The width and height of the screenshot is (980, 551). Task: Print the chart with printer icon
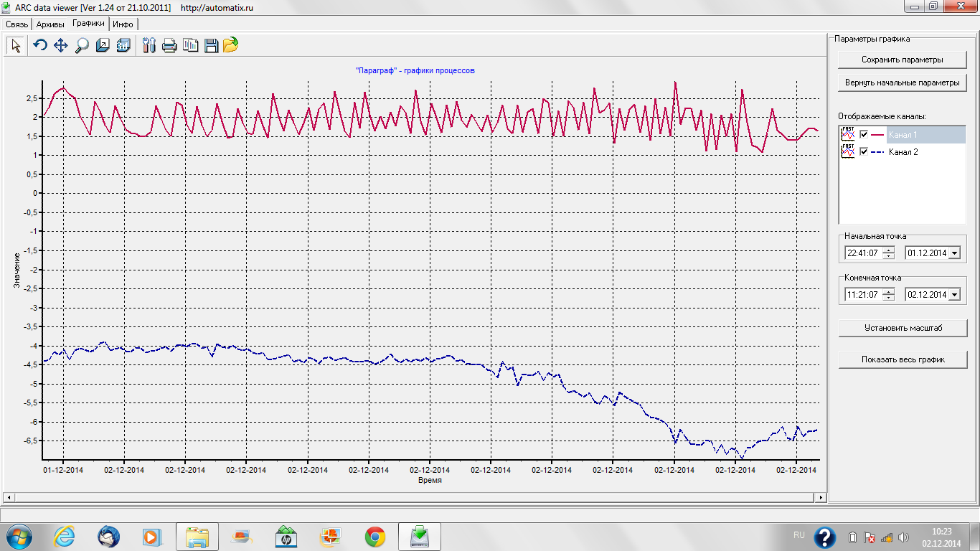pos(169,46)
